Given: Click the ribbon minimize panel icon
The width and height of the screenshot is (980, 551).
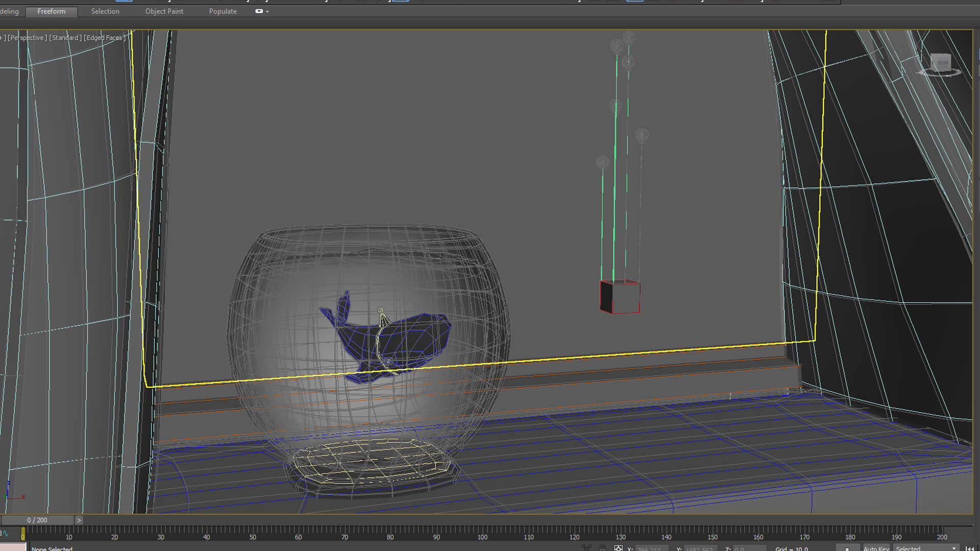Looking at the screenshot, I should [x=259, y=11].
